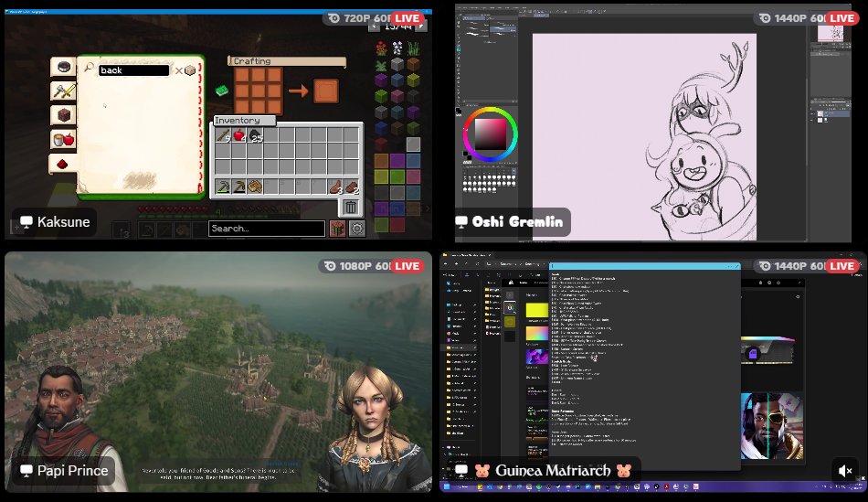Image resolution: width=868 pixels, height=502 pixels.
Task: Go to the next item list page arrow
Action: point(422,27)
